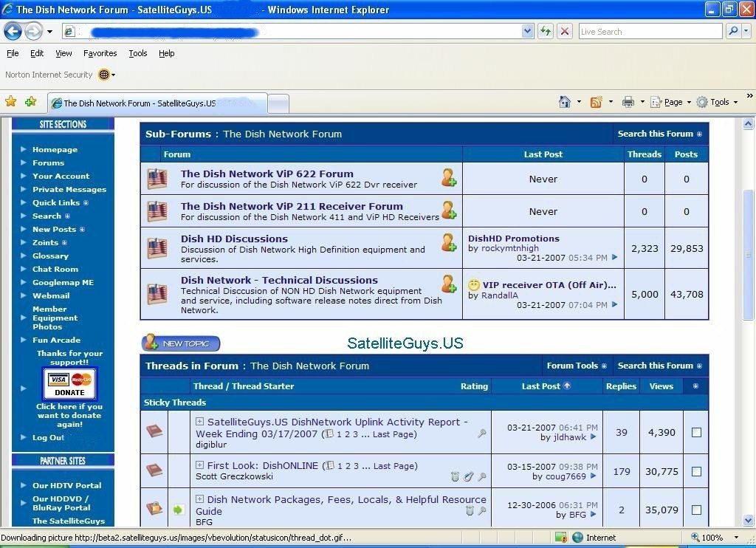Open the Forum Tools dropdown
Image resolution: width=756 pixels, height=548 pixels.
pyautogui.click(x=576, y=366)
